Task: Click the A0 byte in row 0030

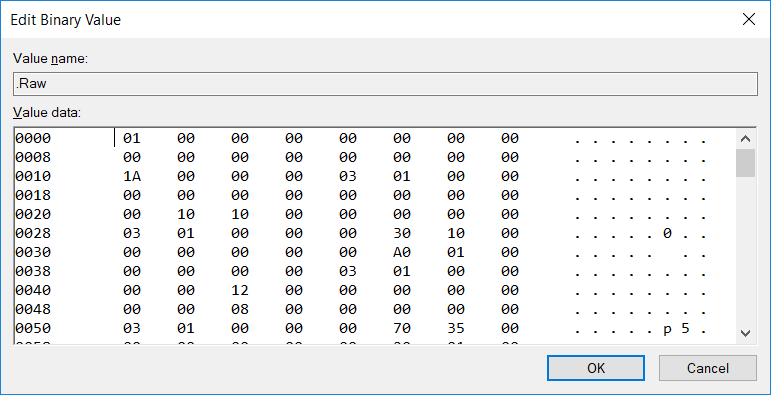Action: pos(402,252)
